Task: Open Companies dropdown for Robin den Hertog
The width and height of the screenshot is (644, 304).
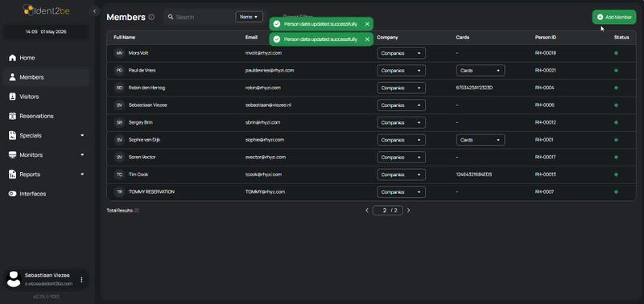Action: point(401,88)
